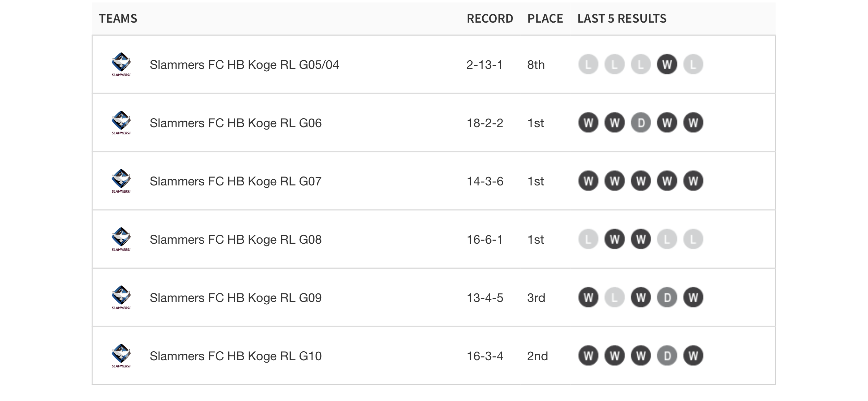Viewport: 868px width, 401px height.
Task: Click the LAST 5 RESULTS column header
Action: (x=622, y=19)
